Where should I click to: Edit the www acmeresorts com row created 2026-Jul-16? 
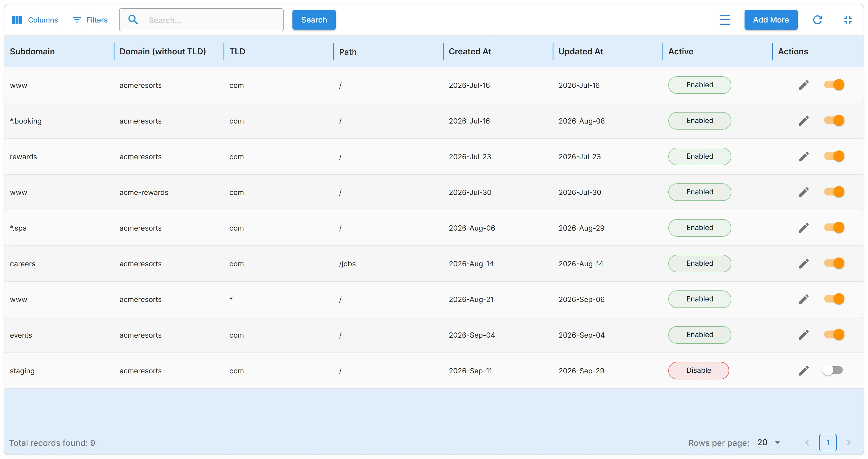(x=804, y=85)
